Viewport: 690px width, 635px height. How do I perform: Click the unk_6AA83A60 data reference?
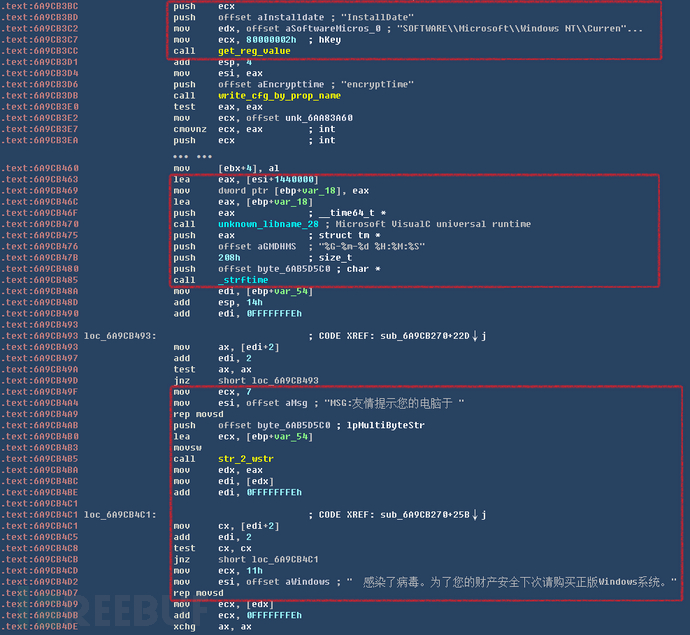319,118
